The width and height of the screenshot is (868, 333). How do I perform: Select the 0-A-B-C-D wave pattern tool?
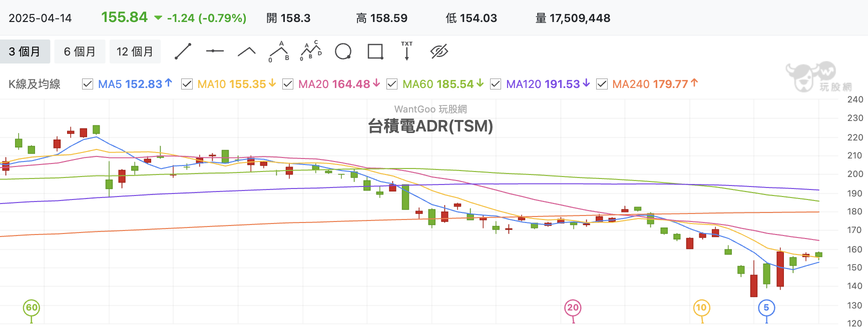[311, 51]
